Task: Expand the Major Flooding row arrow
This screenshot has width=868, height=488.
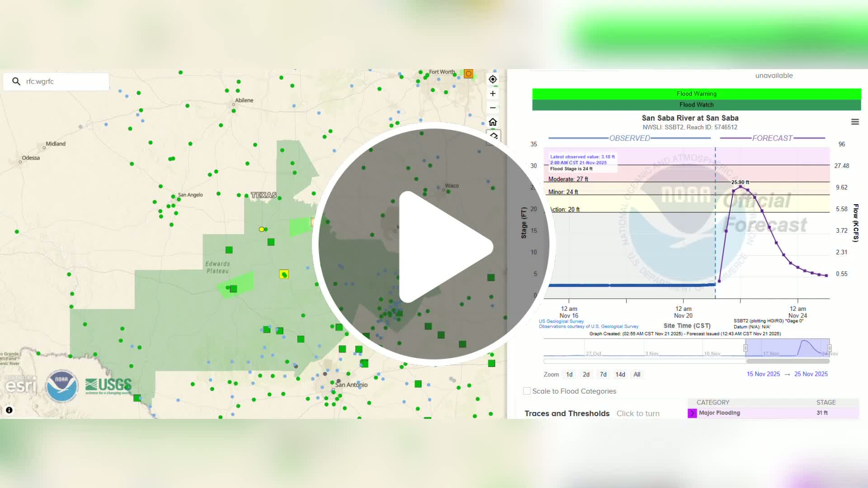Action: [x=692, y=413]
